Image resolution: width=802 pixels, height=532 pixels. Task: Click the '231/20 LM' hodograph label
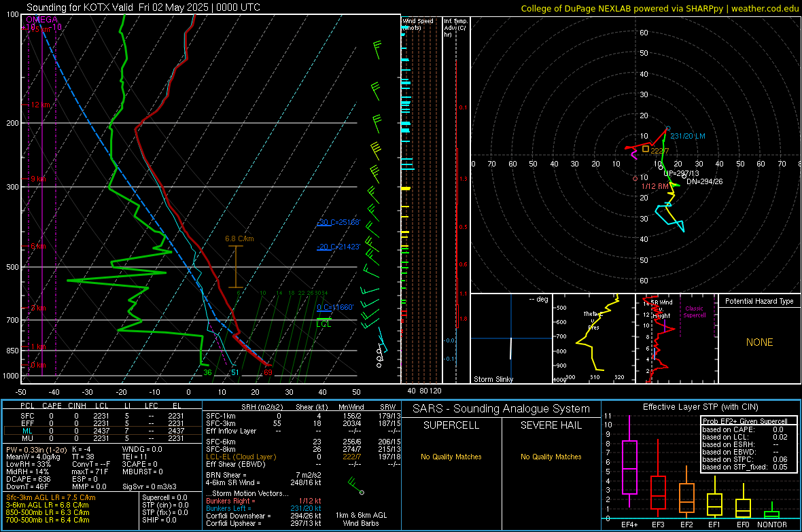coord(688,136)
